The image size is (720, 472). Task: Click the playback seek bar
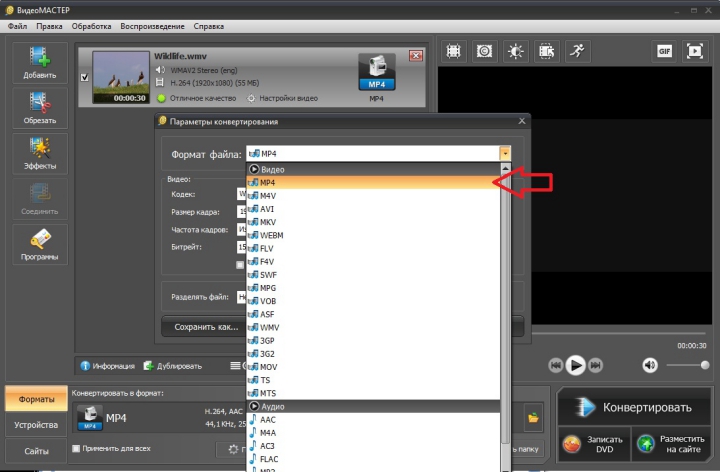click(619, 333)
